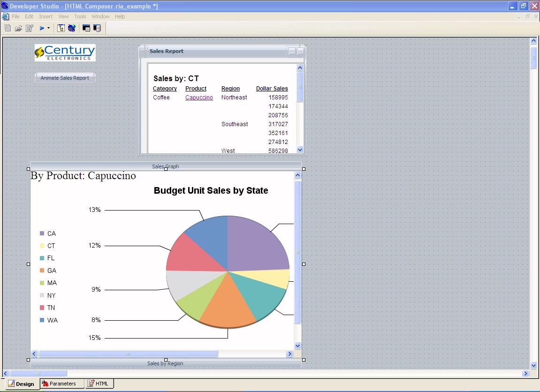Expand the Sales by Region accordion header
Viewport: 540px width, 392px height.
coord(165,363)
